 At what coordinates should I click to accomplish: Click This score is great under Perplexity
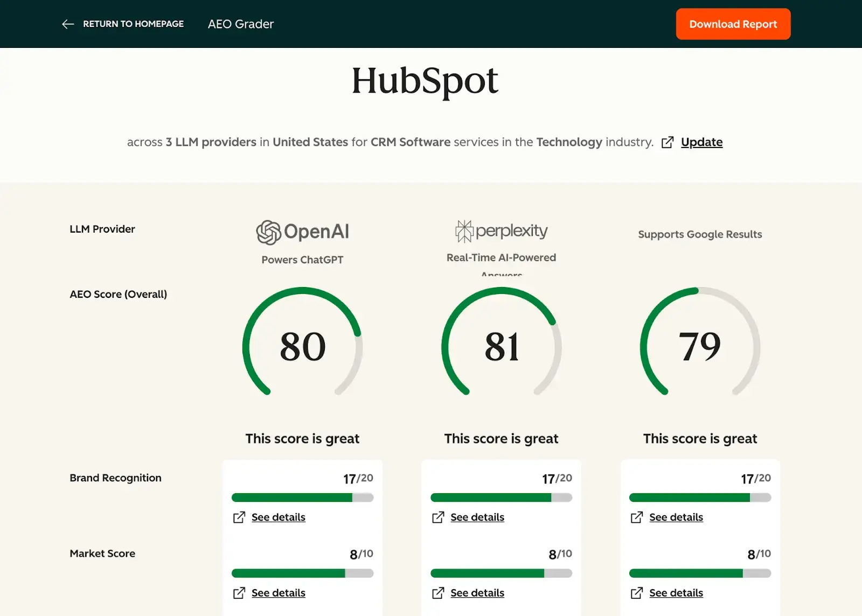point(502,439)
